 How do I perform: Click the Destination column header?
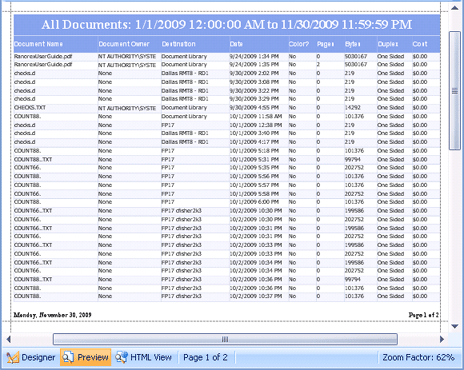tap(179, 44)
